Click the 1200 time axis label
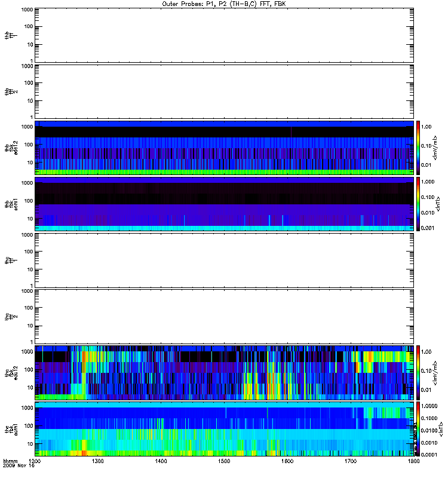This screenshot has width=448, height=478. 35,461
